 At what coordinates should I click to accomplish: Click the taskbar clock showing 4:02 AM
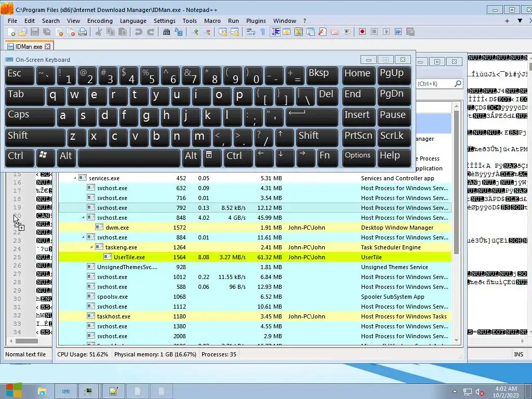(x=506, y=392)
